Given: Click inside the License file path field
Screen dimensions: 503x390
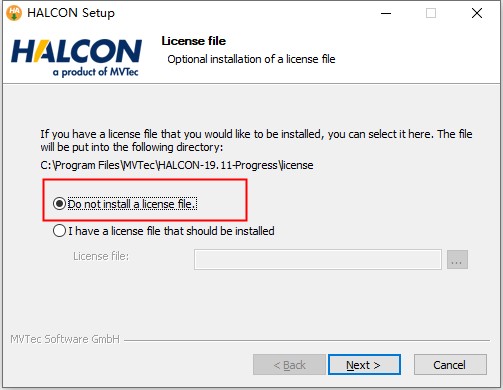Looking at the screenshot, I should point(318,259).
